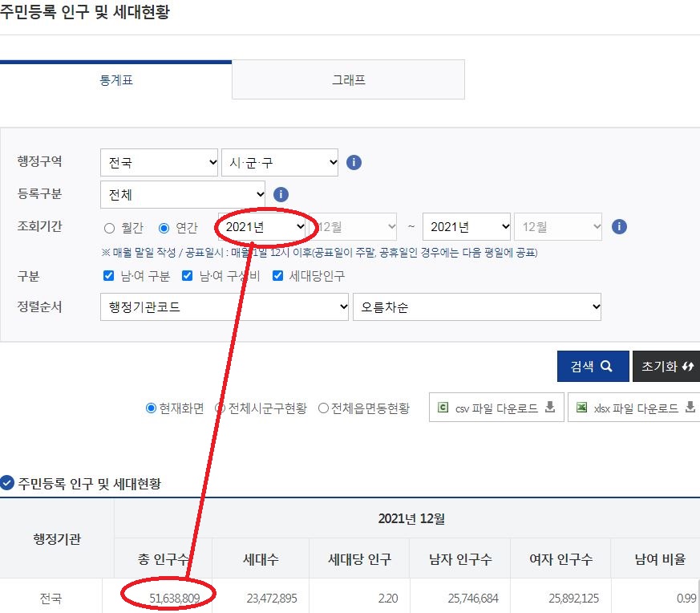Uncheck the 세대당인구 checkbox
The image size is (700, 613).
click(277, 276)
